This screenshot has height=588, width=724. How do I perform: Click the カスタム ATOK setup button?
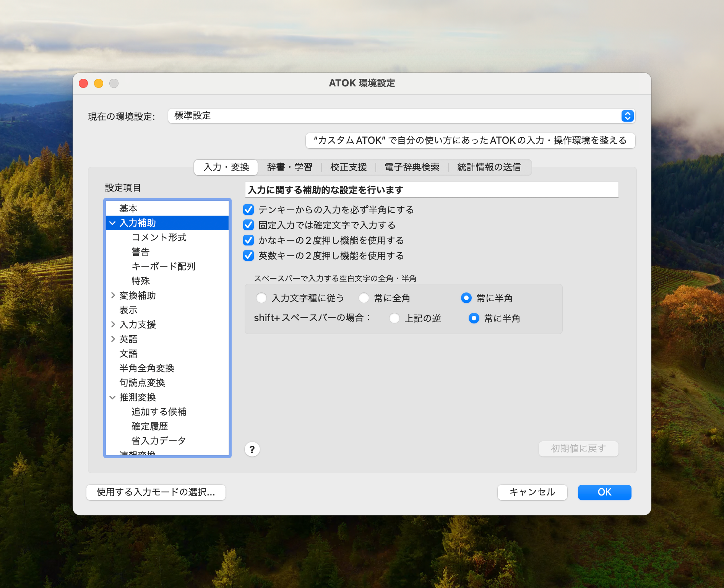tap(471, 140)
